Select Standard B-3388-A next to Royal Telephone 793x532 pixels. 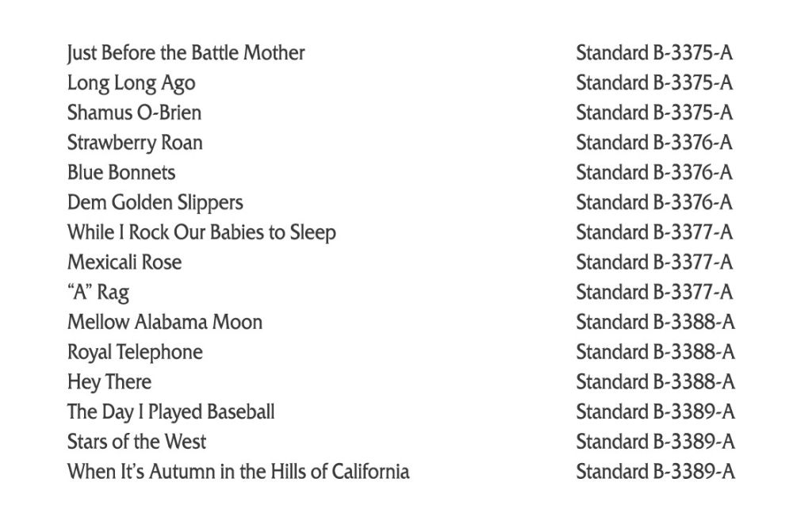click(655, 352)
